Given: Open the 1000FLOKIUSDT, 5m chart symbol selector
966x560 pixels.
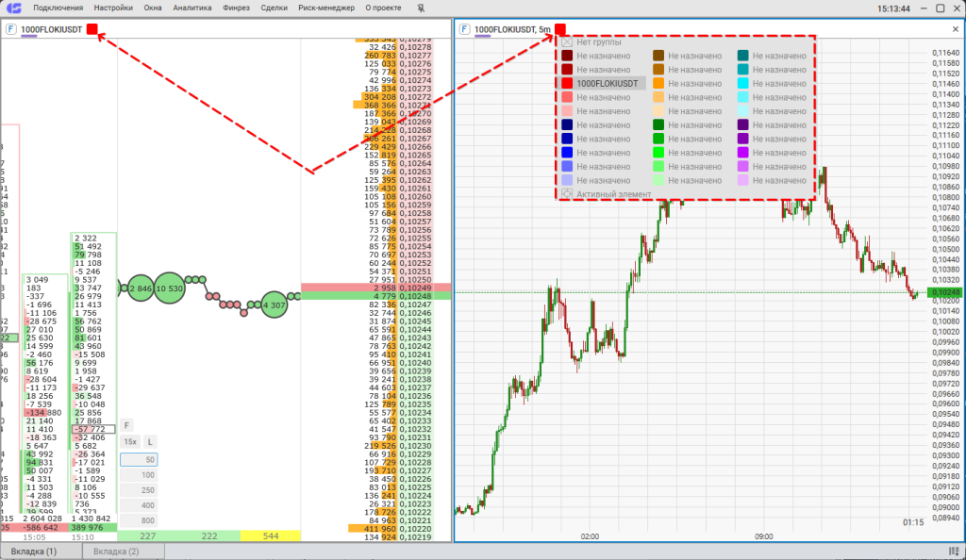Looking at the screenshot, I should [512, 29].
